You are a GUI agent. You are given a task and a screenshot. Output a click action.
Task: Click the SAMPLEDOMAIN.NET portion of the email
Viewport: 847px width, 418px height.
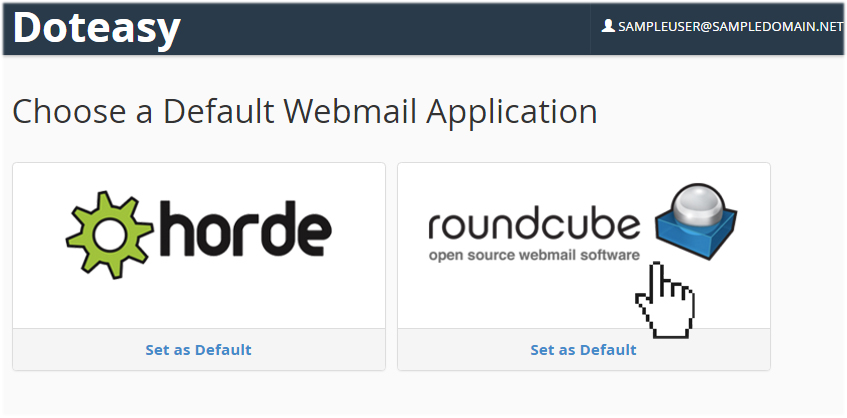(778, 26)
